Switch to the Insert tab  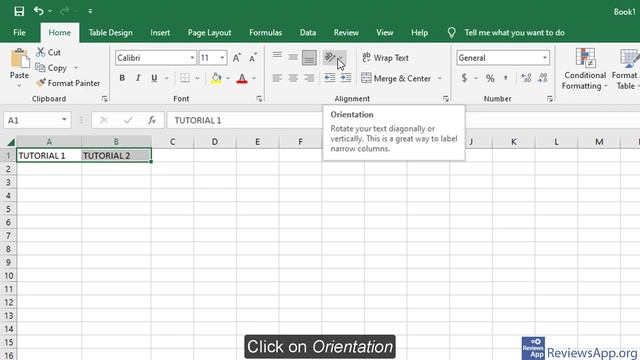pyautogui.click(x=160, y=33)
